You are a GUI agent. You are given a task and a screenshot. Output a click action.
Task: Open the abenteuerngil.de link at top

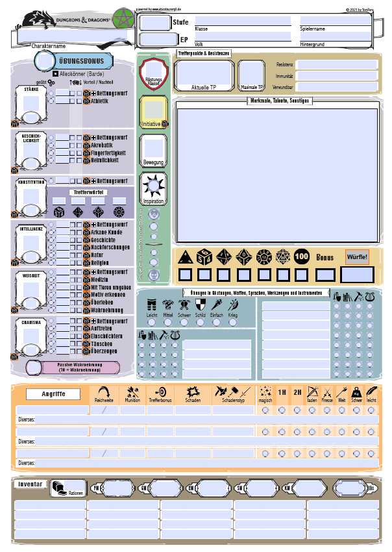tap(160, 10)
